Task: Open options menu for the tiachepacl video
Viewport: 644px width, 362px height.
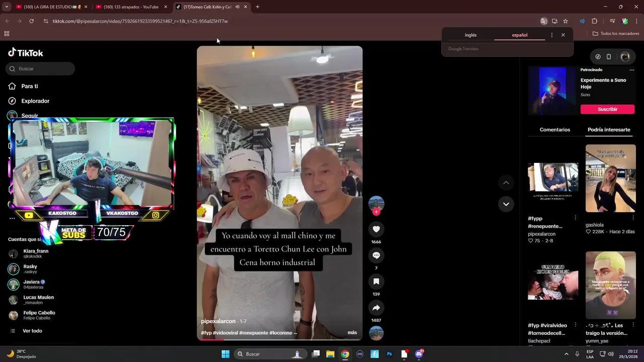Action: [576, 325]
